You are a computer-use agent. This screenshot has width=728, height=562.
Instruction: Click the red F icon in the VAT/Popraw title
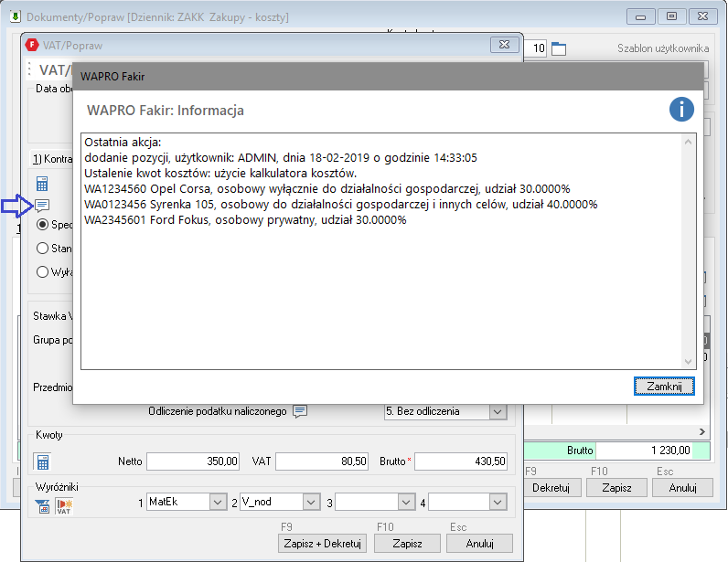point(32,45)
